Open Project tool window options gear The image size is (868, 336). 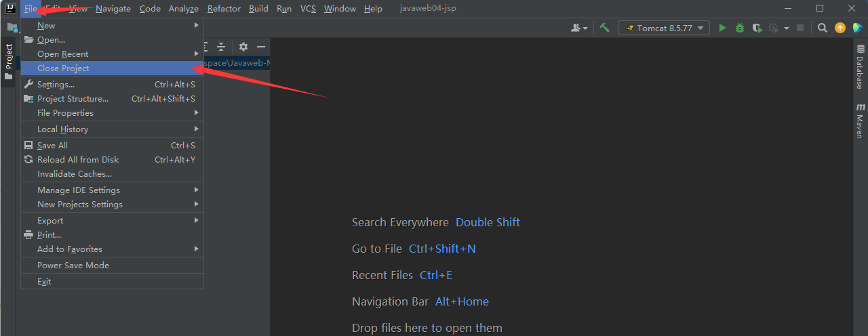click(x=243, y=47)
